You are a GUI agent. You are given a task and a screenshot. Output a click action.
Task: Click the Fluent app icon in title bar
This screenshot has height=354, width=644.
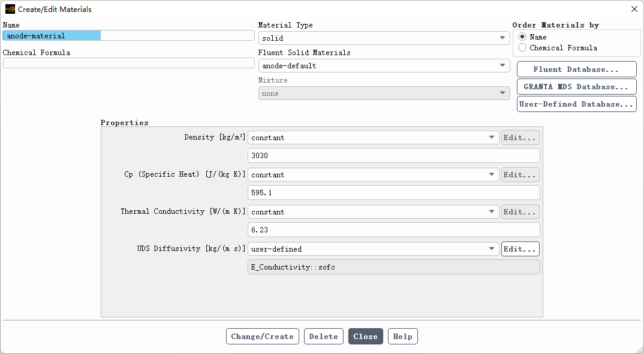click(10, 9)
